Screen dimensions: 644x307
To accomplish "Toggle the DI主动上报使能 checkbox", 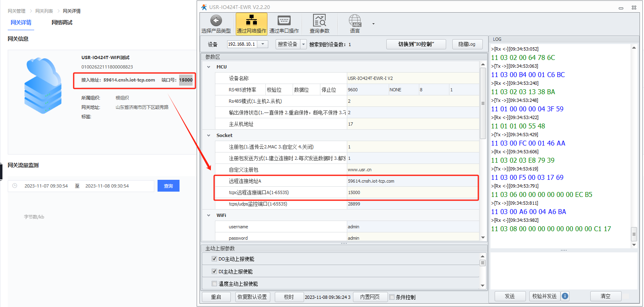I will coord(214,271).
